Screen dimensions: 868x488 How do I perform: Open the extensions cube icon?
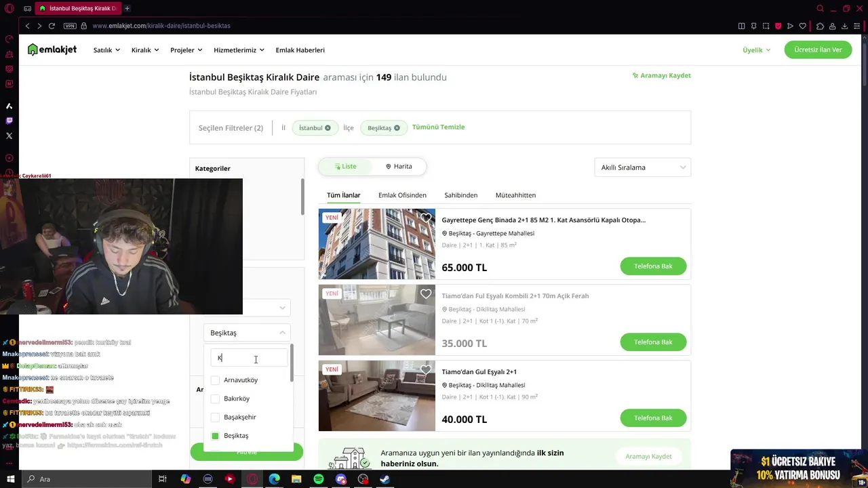click(x=820, y=26)
